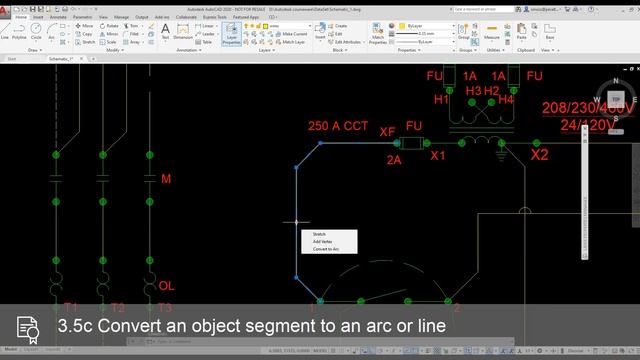Click the keyword search field
640x360 pixels.
point(483,9)
